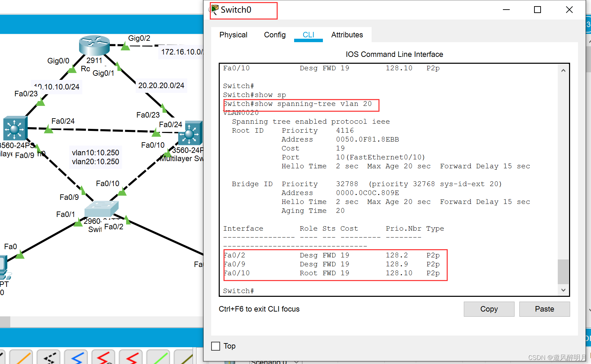Pick the orange coaxial cable connection

tap(22, 357)
